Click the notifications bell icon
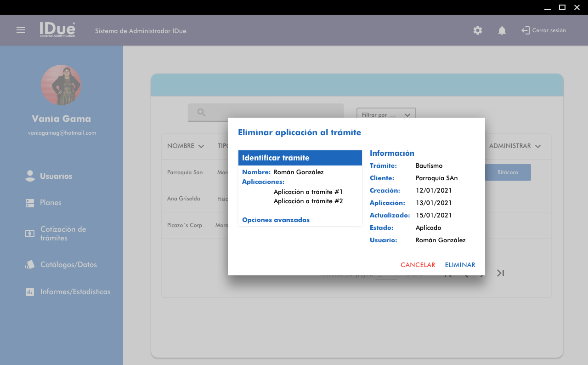588x365 pixels. point(502,30)
